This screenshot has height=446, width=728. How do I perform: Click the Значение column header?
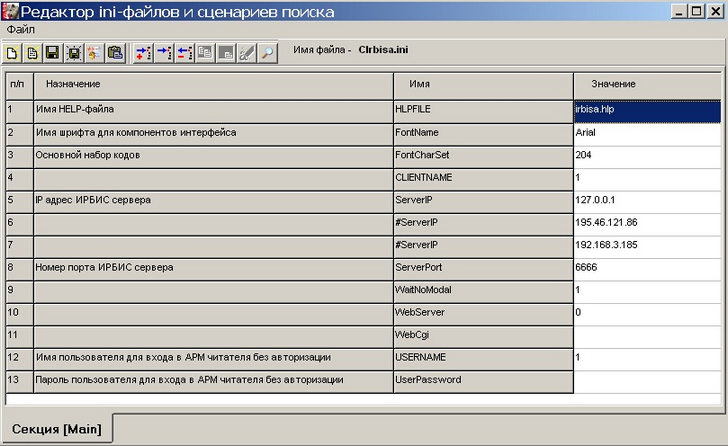tap(648, 84)
